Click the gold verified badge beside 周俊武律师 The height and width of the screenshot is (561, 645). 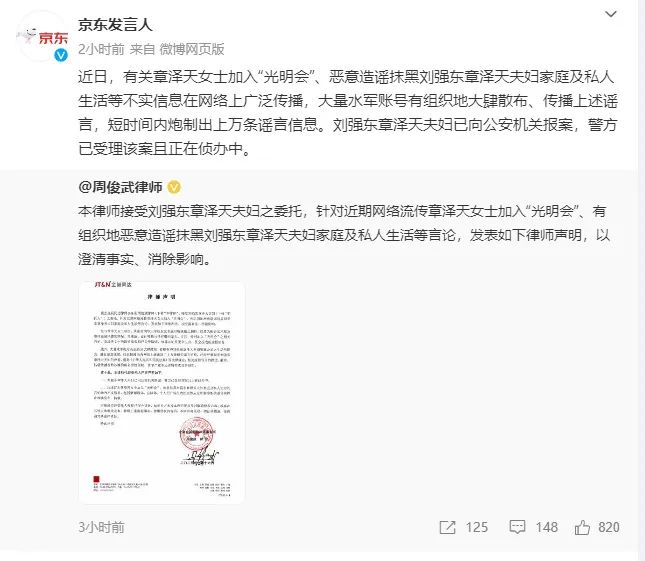pyautogui.click(x=174, y=188)
